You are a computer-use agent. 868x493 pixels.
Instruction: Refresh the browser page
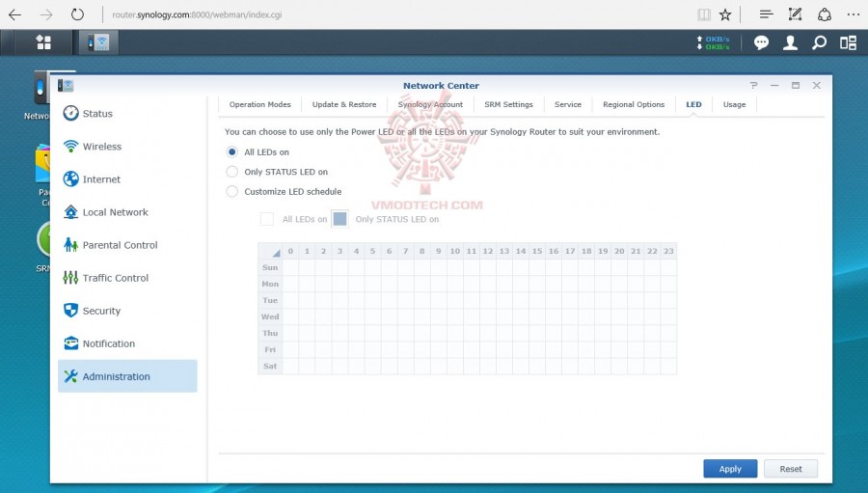[x=77, y=14]
